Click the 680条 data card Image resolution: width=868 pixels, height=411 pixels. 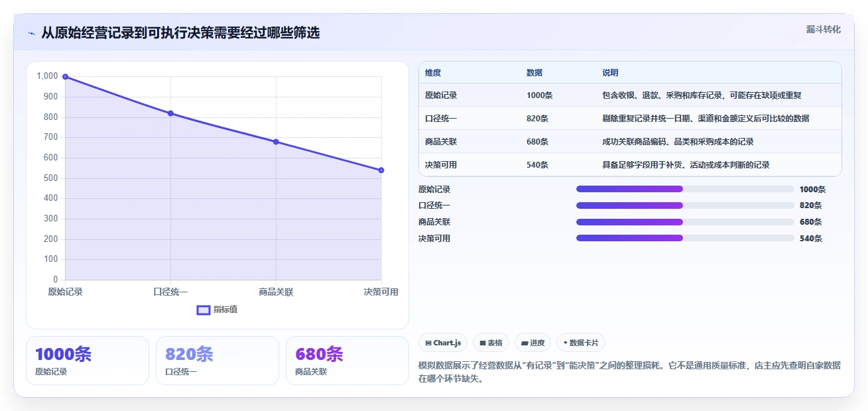tap(347, 361)
